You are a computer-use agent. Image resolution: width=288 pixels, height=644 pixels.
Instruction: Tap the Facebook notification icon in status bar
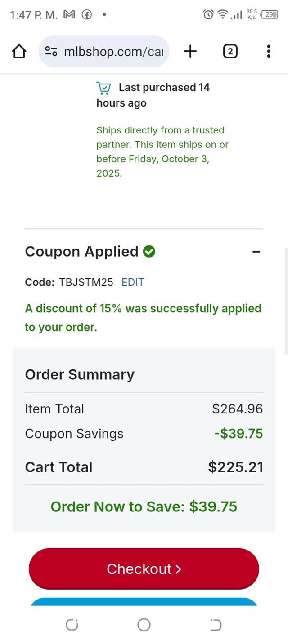(x=86, y=15)
